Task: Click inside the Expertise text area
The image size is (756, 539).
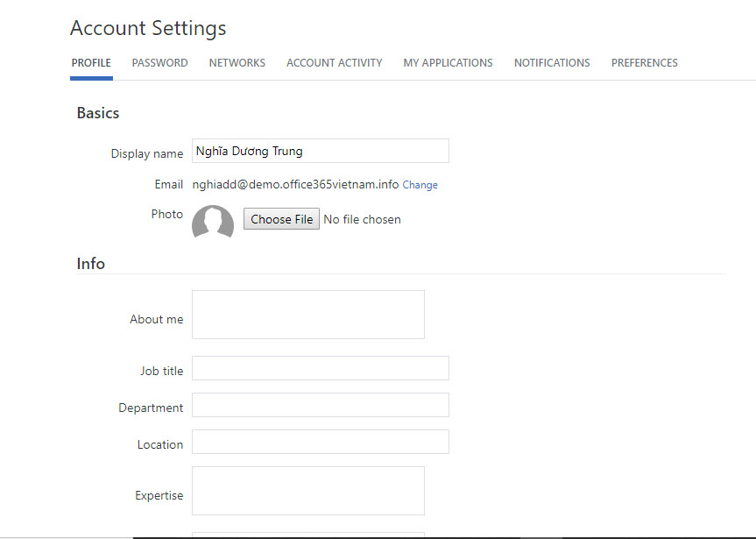Action: pos(308,491)
